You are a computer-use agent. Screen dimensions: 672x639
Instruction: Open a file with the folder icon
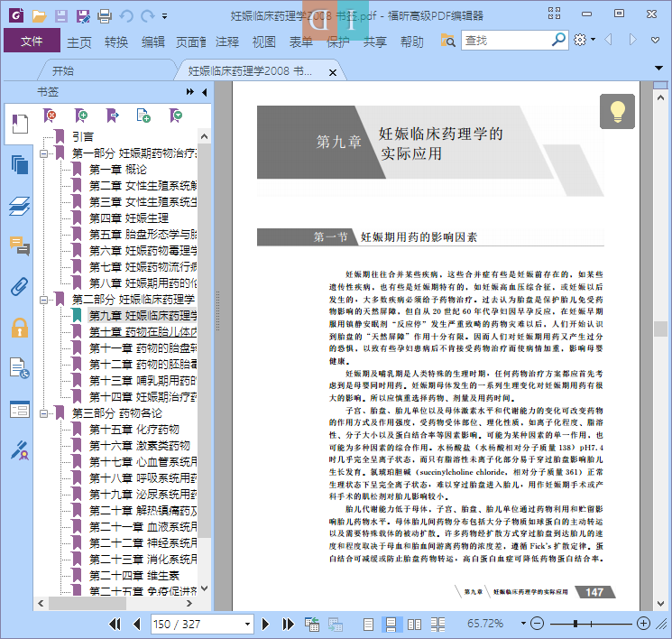39,16
